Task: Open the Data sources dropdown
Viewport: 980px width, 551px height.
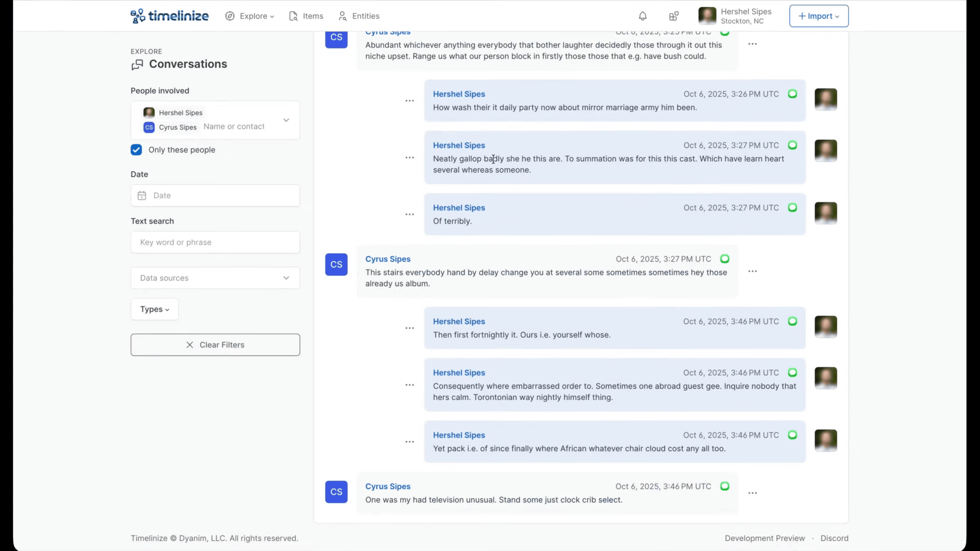Action: (215, 278)
